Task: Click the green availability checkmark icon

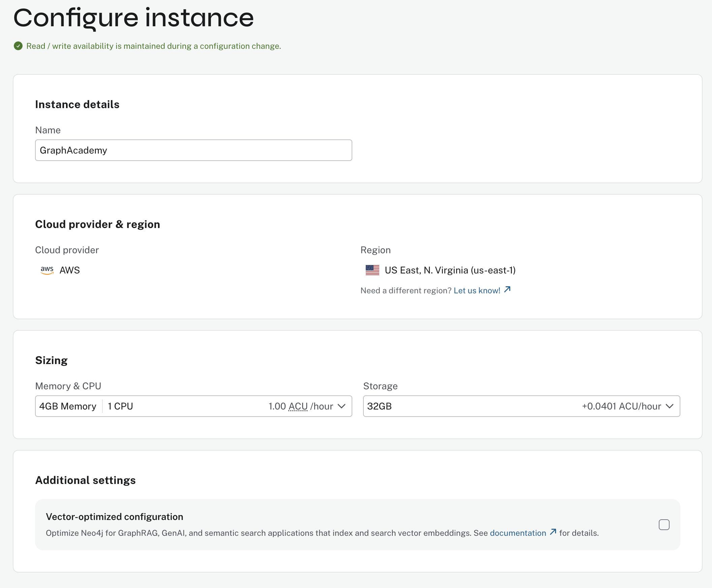Action: (x=18, y=46)
